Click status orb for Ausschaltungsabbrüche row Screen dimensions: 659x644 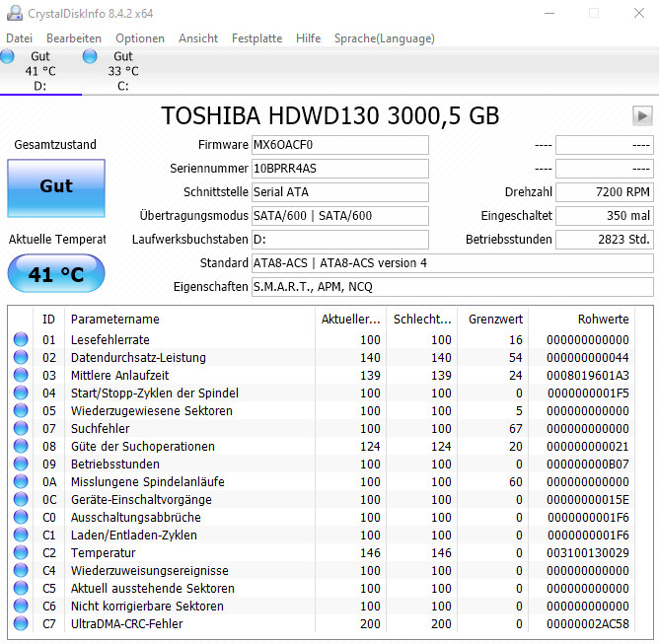[21, 517]
